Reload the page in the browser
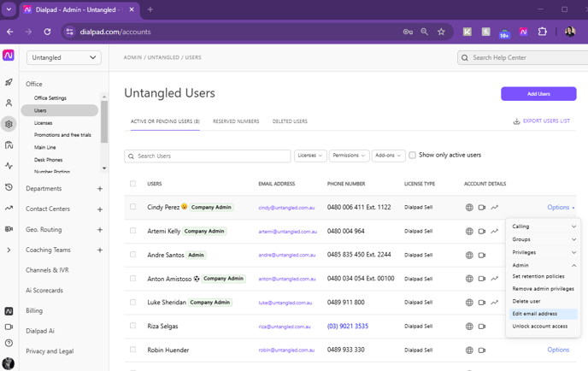Viewport: 588px width, 371px height. pos(47,32)
